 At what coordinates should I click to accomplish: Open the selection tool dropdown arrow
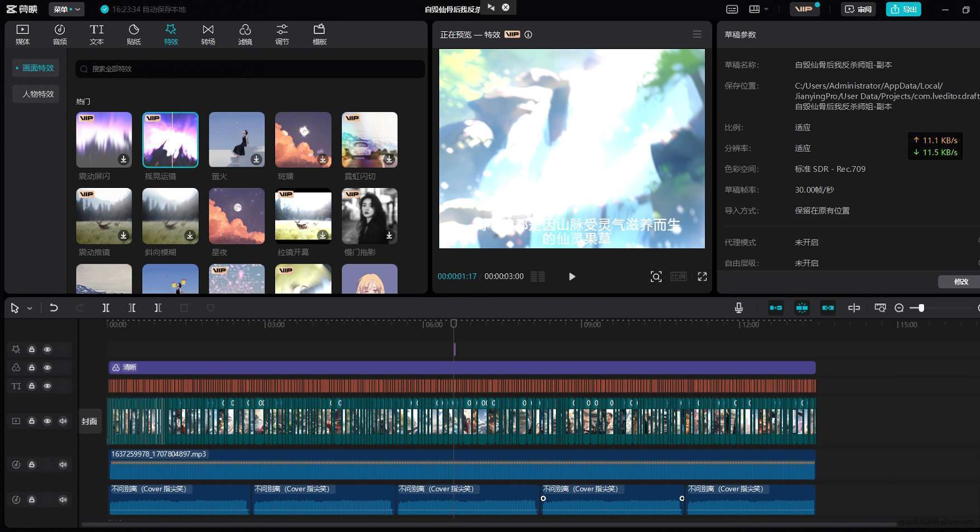point(30,308)
